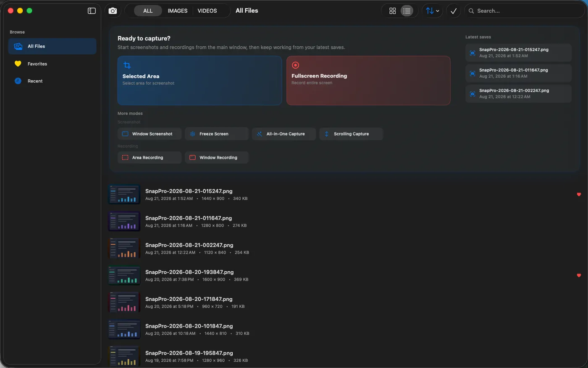Choose Freeze Screen mode
588x368 pixels.
[217, 134]
